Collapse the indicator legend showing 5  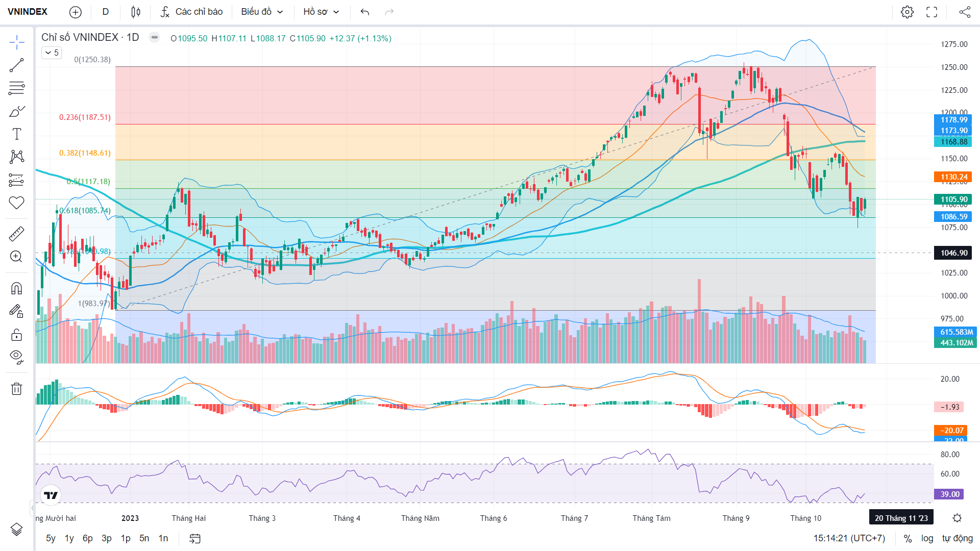pos(52,53)
